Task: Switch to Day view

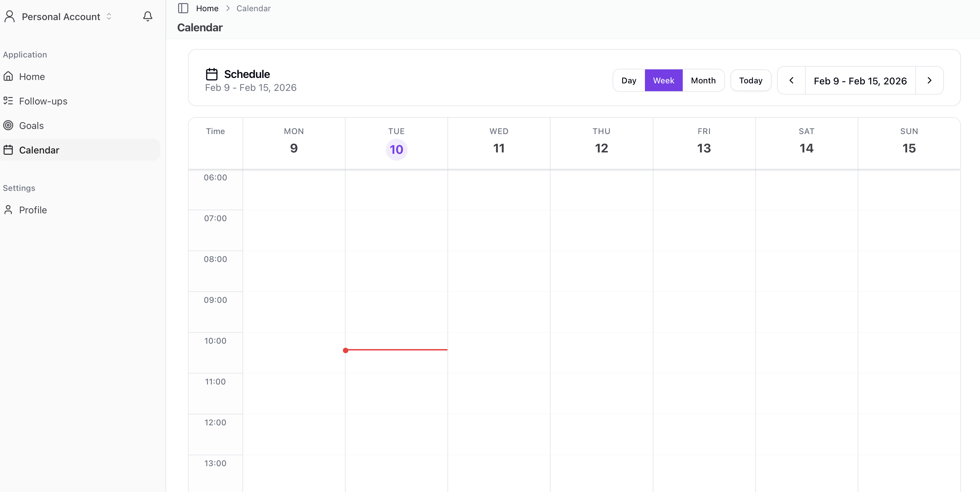Action: coord(629,81)
